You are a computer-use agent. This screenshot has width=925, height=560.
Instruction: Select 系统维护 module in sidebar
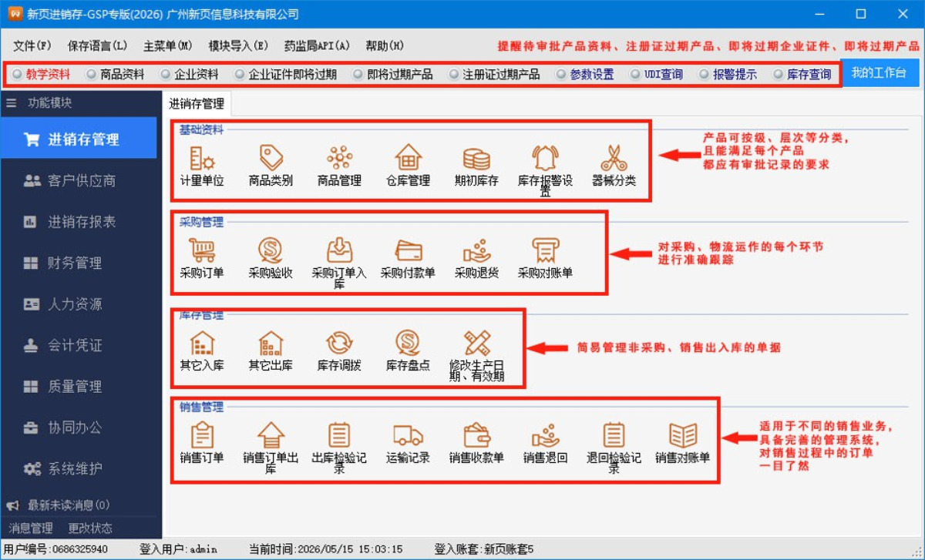click(79, 468)
